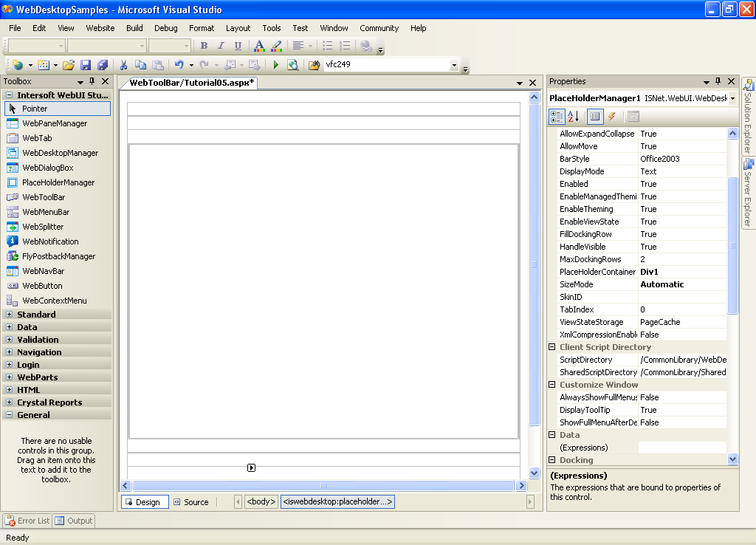Image resolution: width=756 pixels, height=545 pixels.
Task: Click the Foreground Color button
Action: pyautogui.click(x=258, y=46)
